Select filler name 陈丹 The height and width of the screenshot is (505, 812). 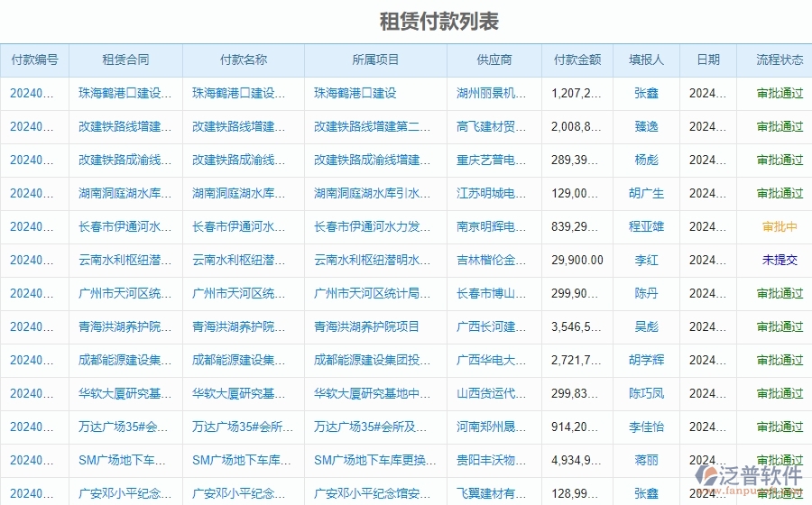point(646,293)
